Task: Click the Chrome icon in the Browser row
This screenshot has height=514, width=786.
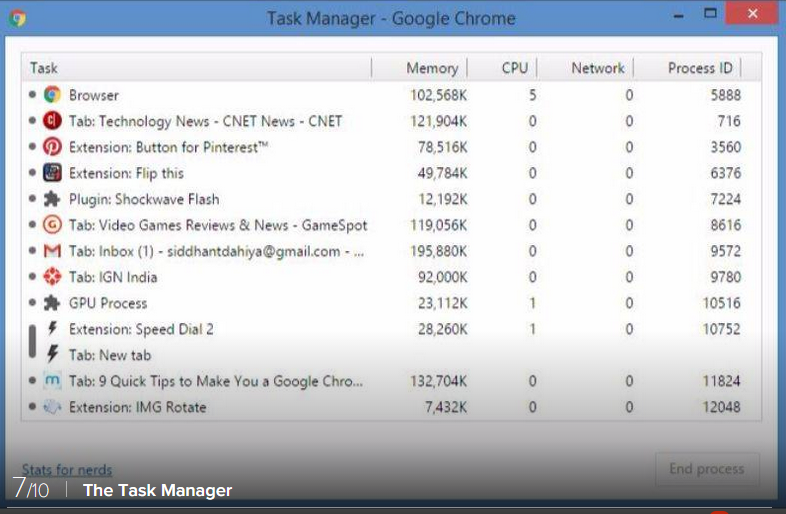Action: pos(52,94)
